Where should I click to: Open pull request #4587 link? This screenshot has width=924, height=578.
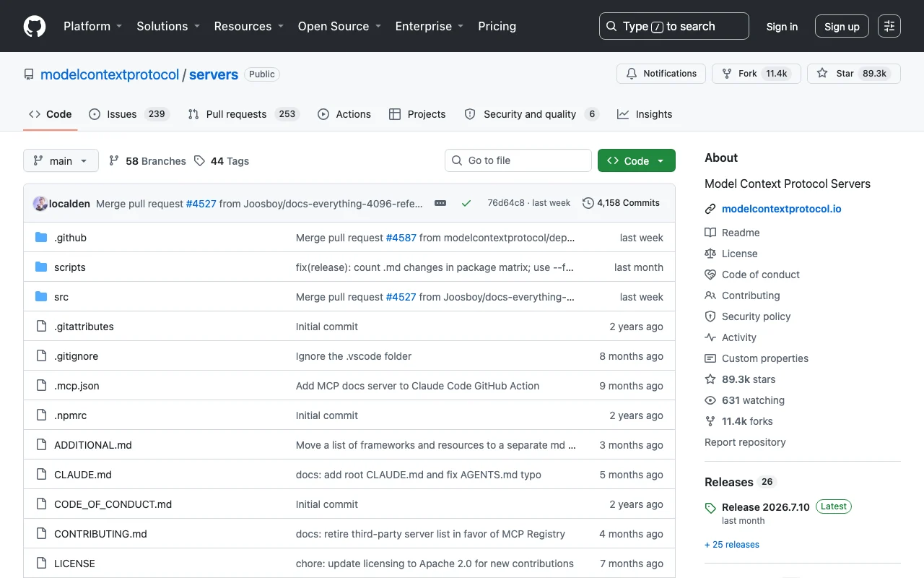(x=401, y=238)
